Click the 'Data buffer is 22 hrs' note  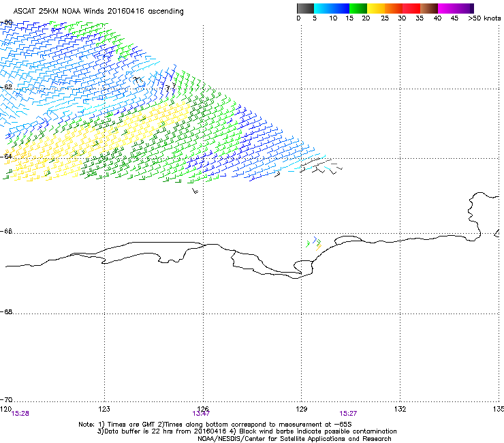coord(247,431)
